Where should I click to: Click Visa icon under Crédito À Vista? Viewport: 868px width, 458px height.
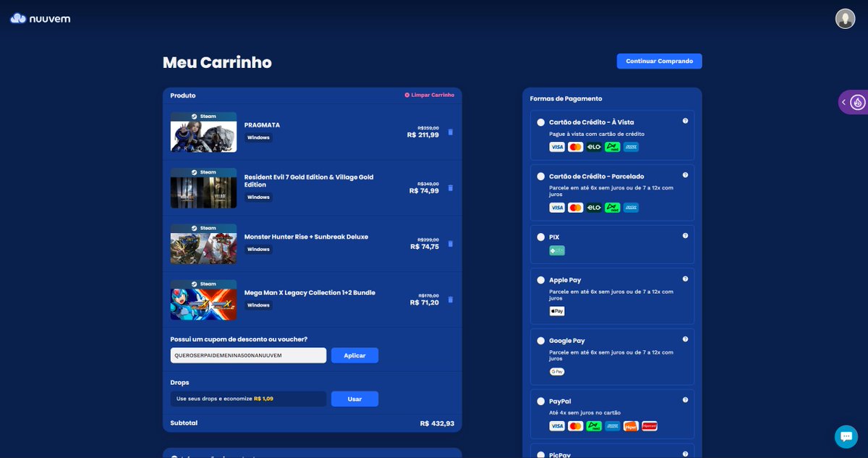557,147
